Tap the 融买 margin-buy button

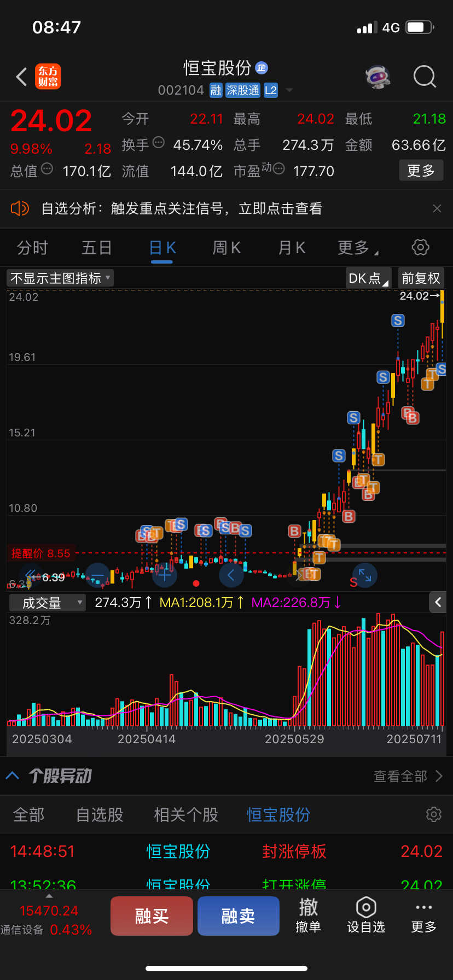click(152, 916)
